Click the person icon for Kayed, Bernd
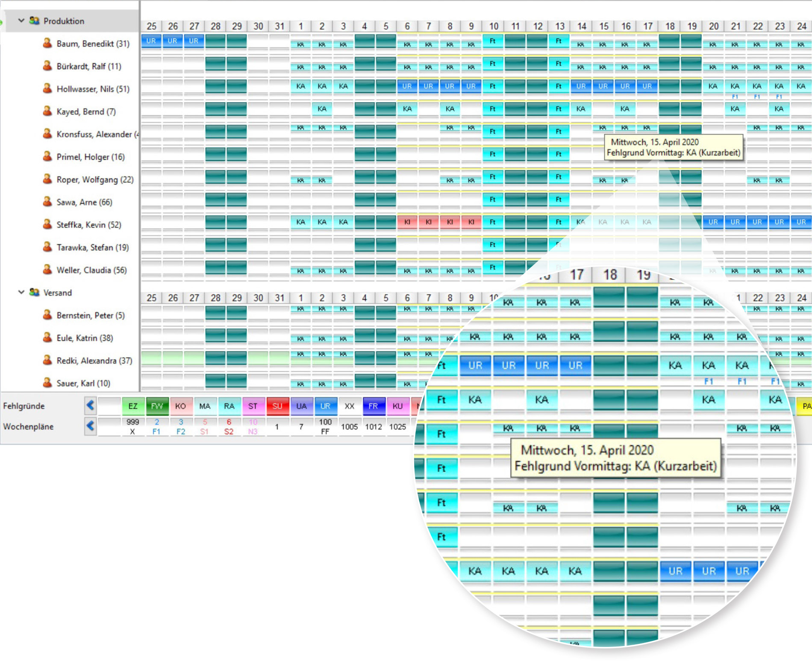The height and width of the screenshot is (664, 812). (x=47, y=111)
